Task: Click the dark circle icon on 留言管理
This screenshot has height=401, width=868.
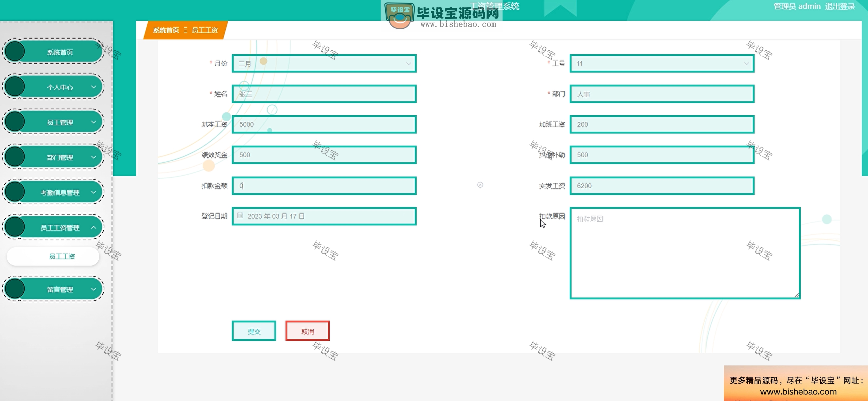Action: pos(15,289)
